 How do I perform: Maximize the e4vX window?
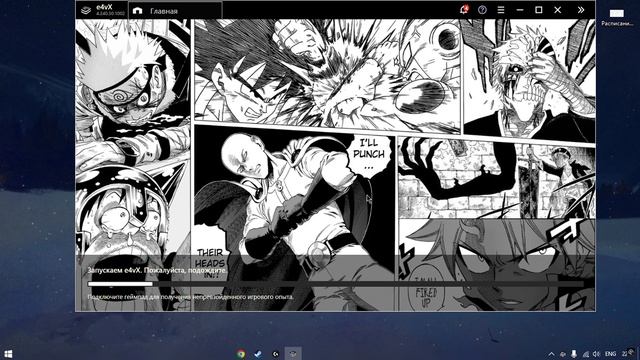click(x=539, y=10)
